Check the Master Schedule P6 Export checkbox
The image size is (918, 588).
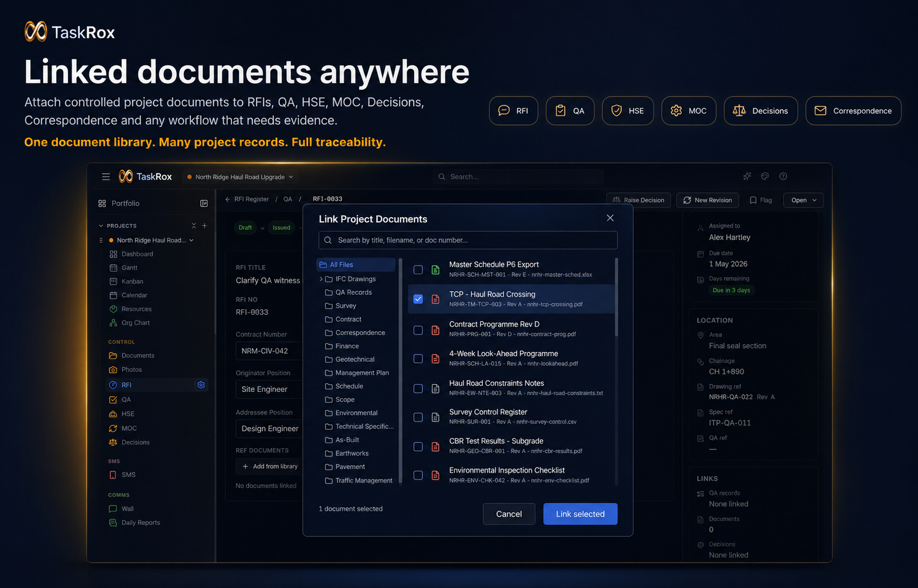(x=418, y=269)
